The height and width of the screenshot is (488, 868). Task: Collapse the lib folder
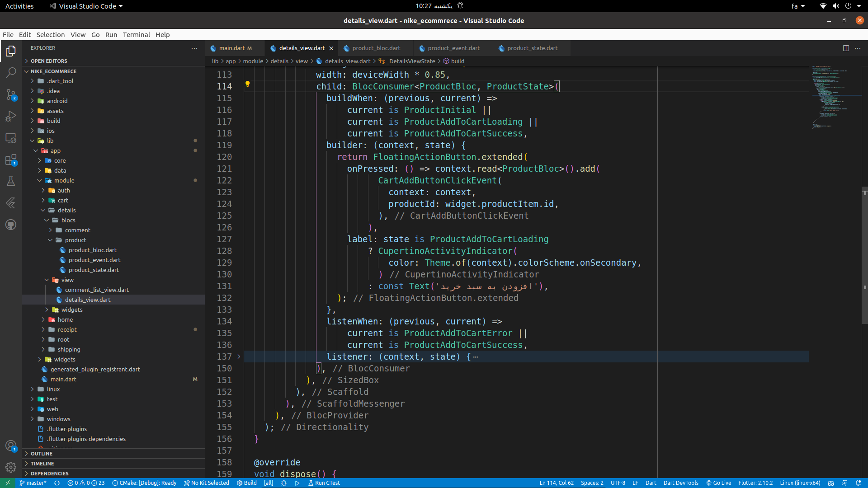tap(113, 141)
